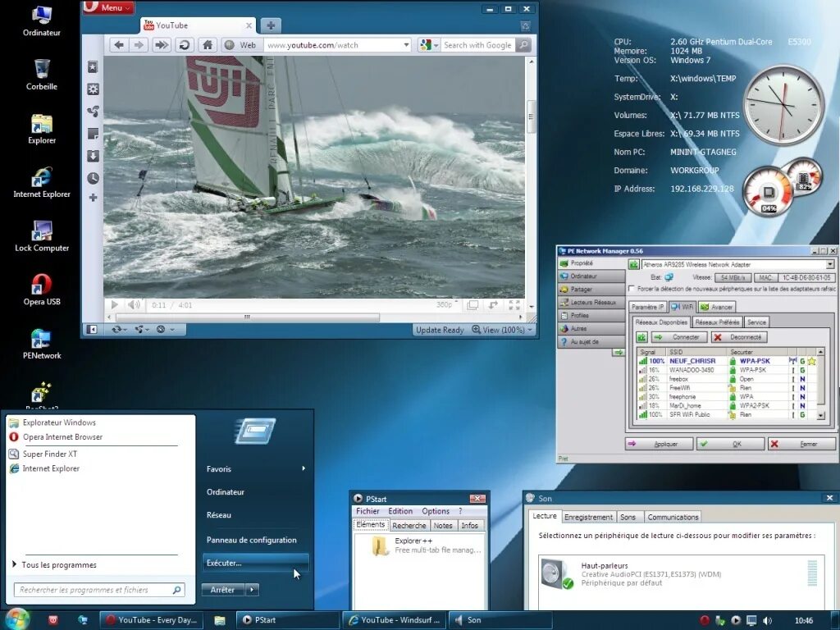
Task: Refresh adapter list in PE Network Manager
Action: [x=634, y=264]
